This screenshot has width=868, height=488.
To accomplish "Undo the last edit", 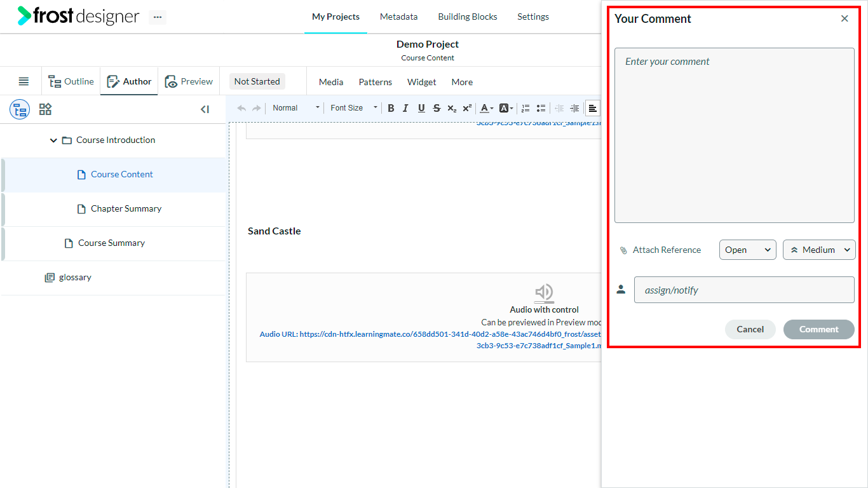I will (241, 108).
